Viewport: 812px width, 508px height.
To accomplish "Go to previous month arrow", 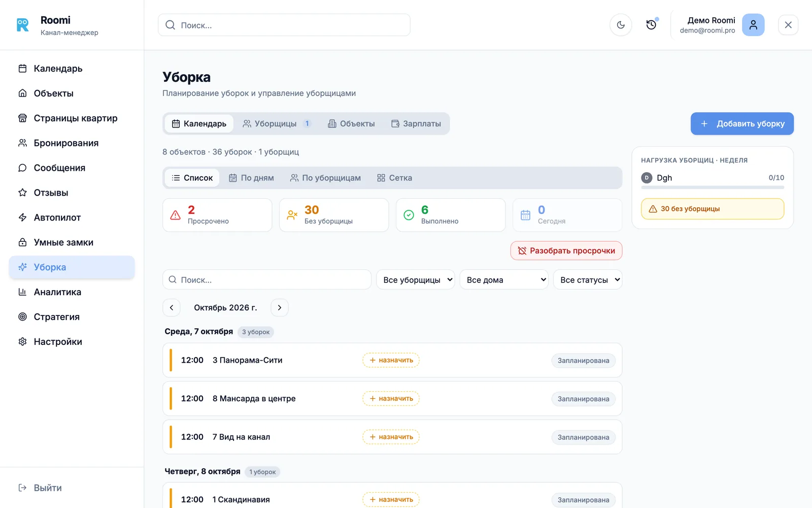I will point(172,307).
